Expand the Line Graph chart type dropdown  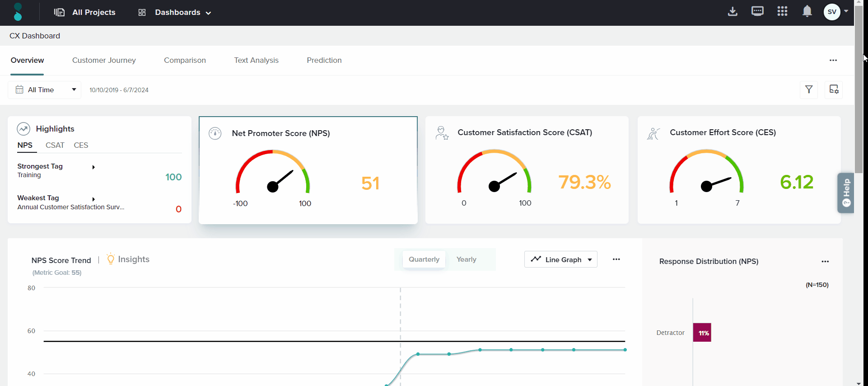(x=560, y=259)
